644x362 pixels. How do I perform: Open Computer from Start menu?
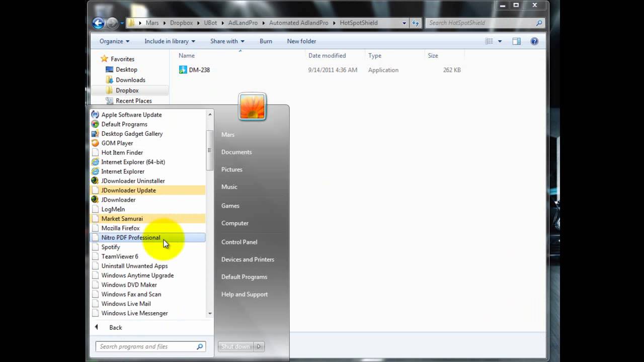pyautogui.click(x=235, y=223)
